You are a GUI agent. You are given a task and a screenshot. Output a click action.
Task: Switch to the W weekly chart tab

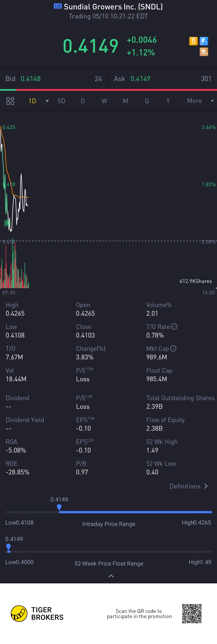(x=104, y=101)
